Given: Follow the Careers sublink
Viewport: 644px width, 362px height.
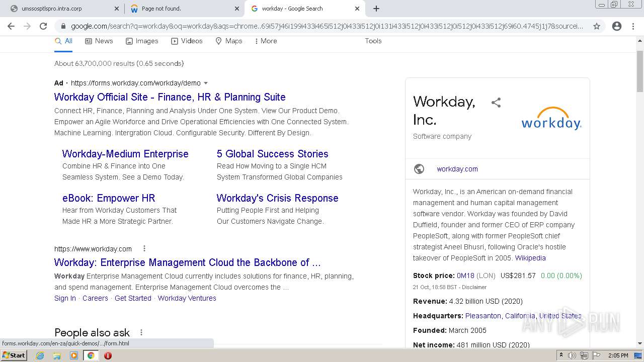Looking at the screenshot, I should click(x=95, y=298).
